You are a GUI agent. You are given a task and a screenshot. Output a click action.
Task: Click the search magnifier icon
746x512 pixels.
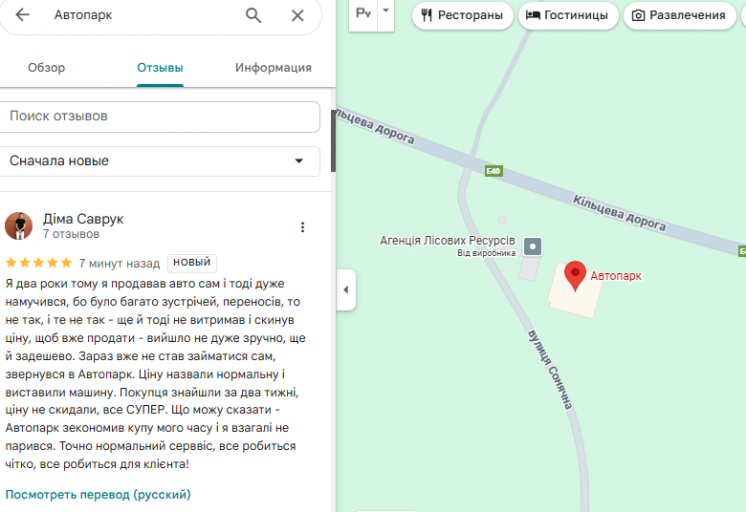[253, 15]
